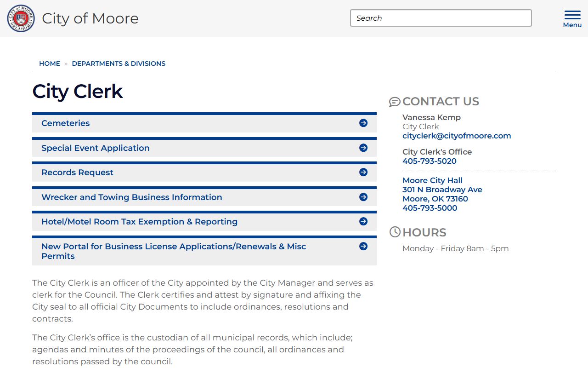
Task: Click the arrow icon next to Records Request
Action: pyautogui.click(x=363, y=172)
